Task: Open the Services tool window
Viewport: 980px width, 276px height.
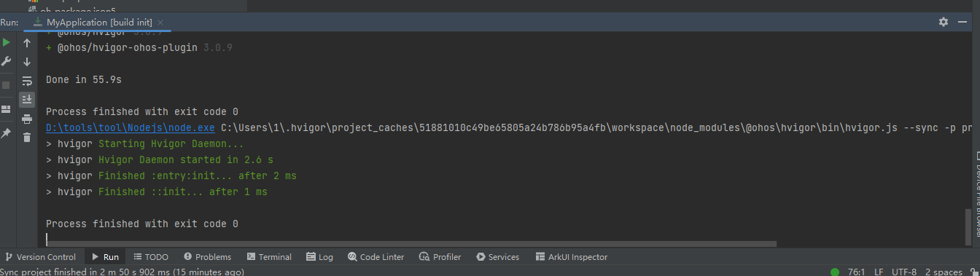Action: click(497, 257)
